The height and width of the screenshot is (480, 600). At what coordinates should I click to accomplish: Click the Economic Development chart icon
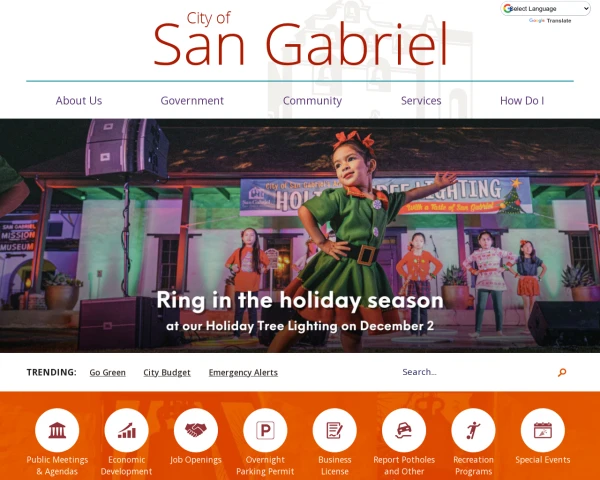(x=126, y=430)
